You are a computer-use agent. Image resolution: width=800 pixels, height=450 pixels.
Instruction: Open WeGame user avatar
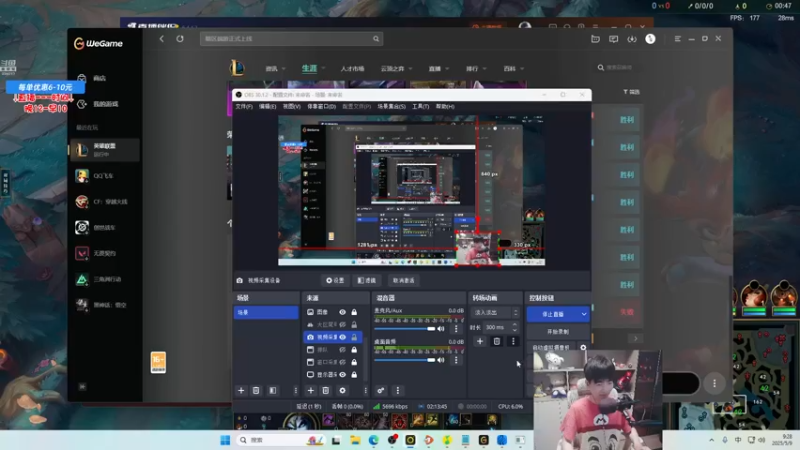coord(650,39)
